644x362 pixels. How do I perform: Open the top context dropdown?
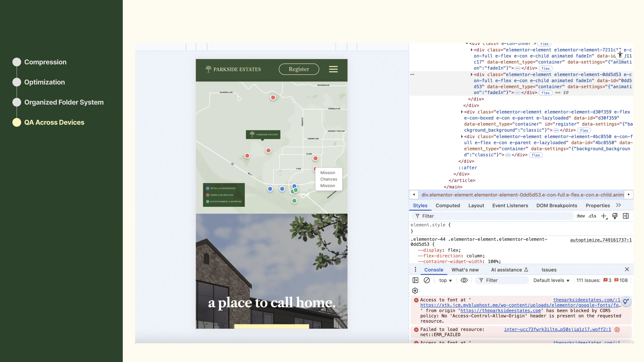tap(445, 280)
